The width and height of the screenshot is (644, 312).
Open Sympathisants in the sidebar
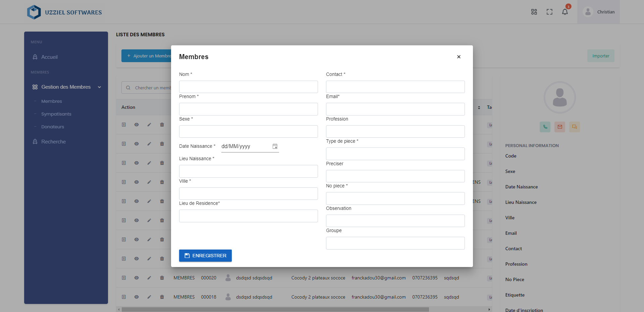point(56,114)
